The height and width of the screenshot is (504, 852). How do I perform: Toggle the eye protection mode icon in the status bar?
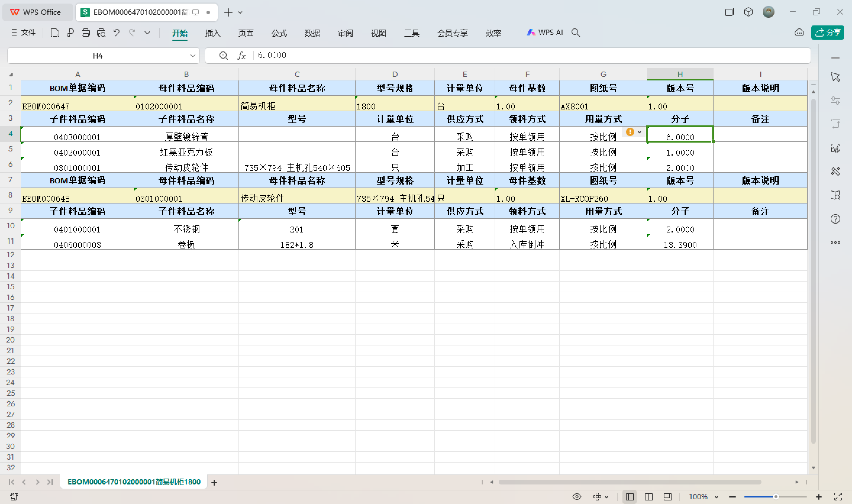pos(576,497)
